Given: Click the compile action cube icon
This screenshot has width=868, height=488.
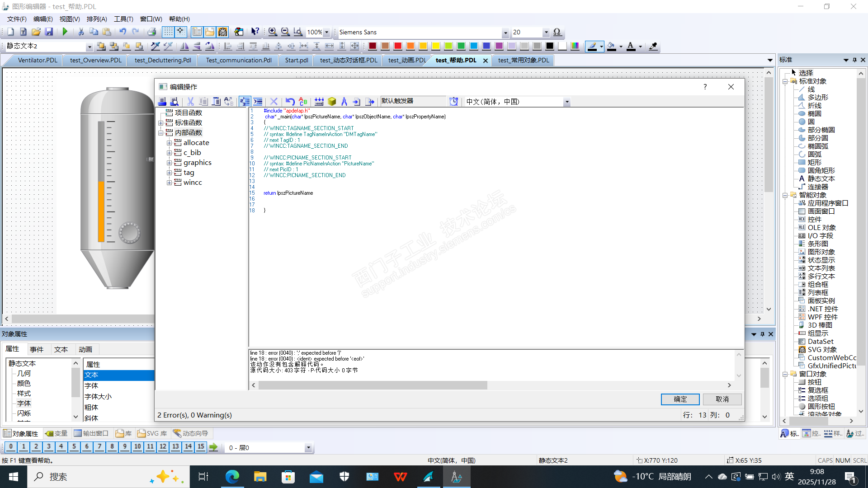Looking at the screenshot, I should [x=332, y=102].
